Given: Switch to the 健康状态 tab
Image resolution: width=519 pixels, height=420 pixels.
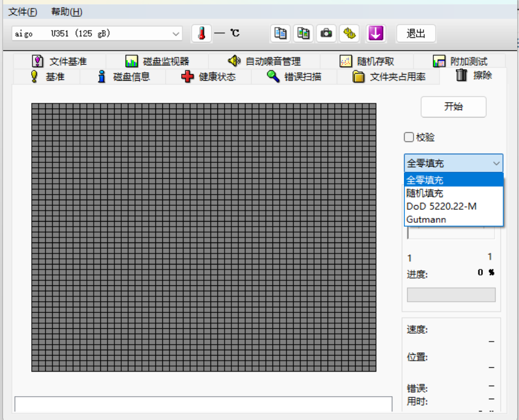Looking at the screenshot, I should click(x=209, y=77).
